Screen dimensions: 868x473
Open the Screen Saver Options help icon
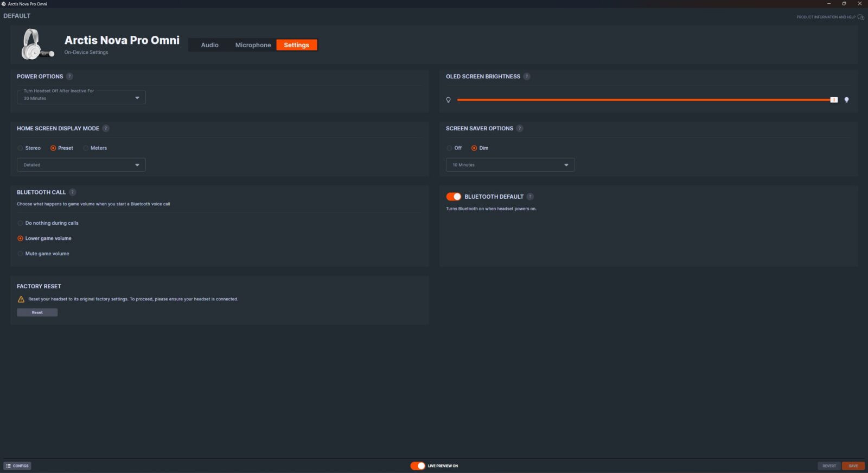[520, 129]
